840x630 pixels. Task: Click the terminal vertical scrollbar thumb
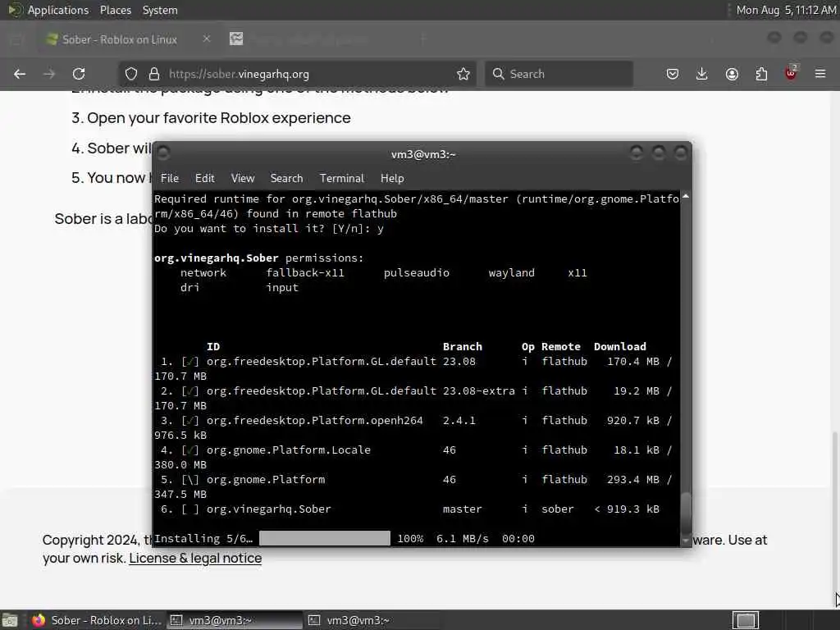tap(685, 512)
